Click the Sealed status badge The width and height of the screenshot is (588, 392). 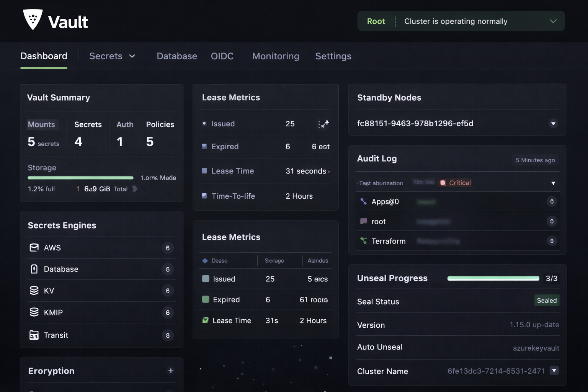coord(547,301)
